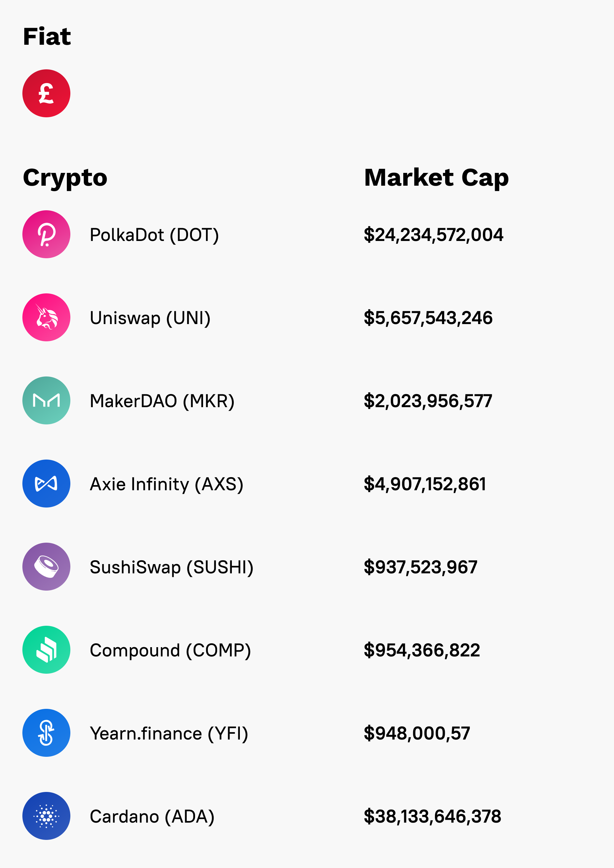Viewport: 614px width, 868px height.
Task: Click the Compound (COMP) label
Action: click(171, 651)
